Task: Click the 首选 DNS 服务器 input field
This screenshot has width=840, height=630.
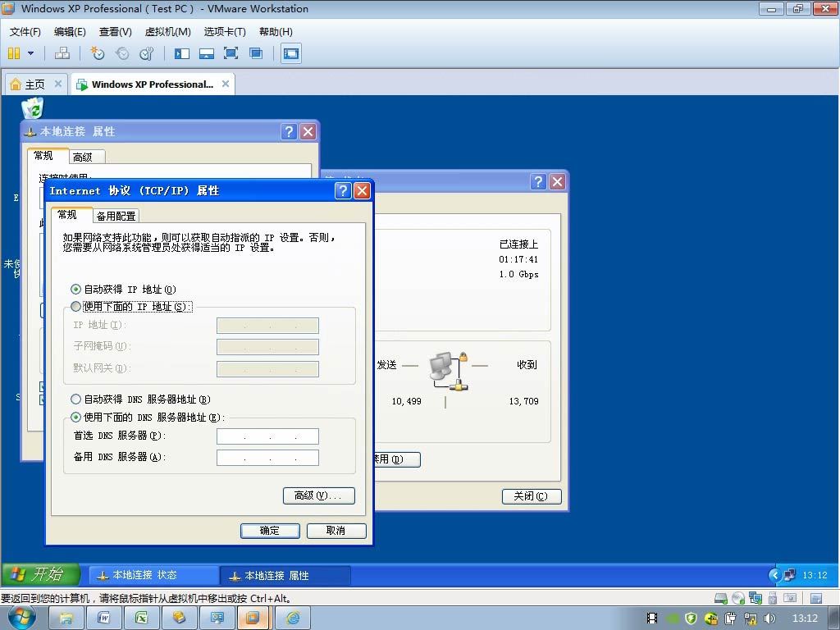Action: [267, 436]
